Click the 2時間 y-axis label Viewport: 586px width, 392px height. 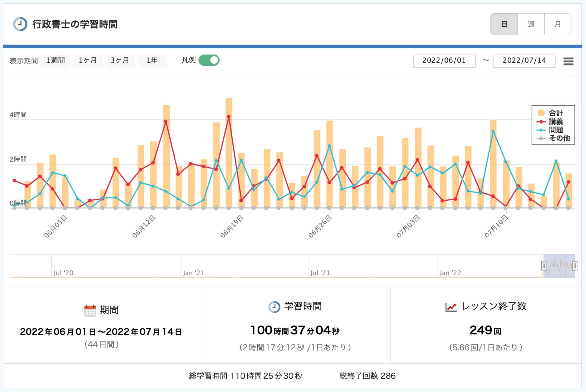(x=18, y=159)
